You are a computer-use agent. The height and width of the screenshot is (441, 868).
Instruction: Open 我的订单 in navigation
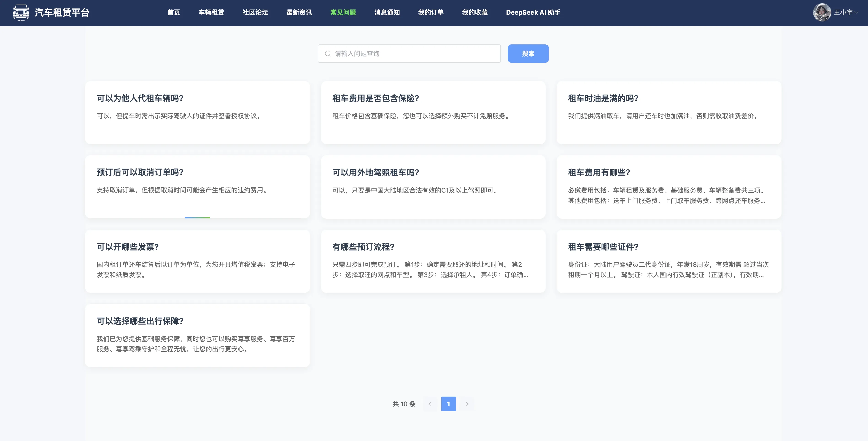point(431,12)
